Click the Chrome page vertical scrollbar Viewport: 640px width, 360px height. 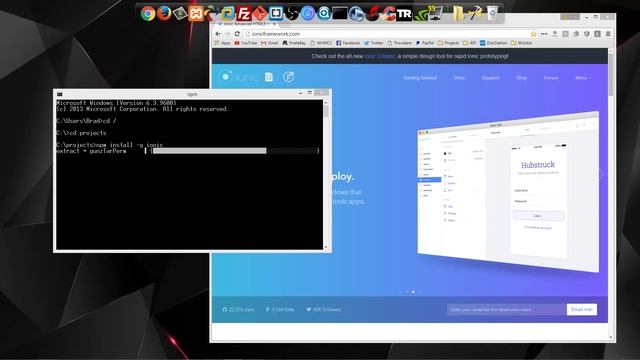[x=611, y=194]
